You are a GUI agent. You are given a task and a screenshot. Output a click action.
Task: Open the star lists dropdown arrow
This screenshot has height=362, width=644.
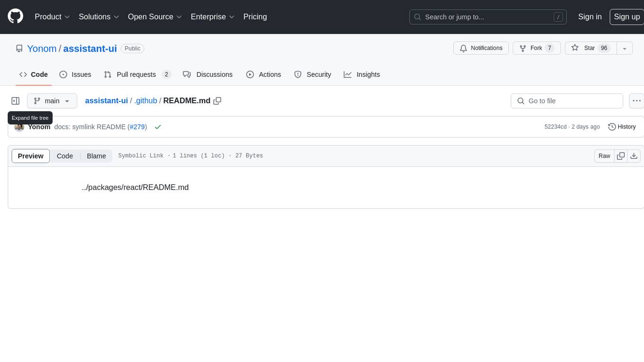click(624, 48)
